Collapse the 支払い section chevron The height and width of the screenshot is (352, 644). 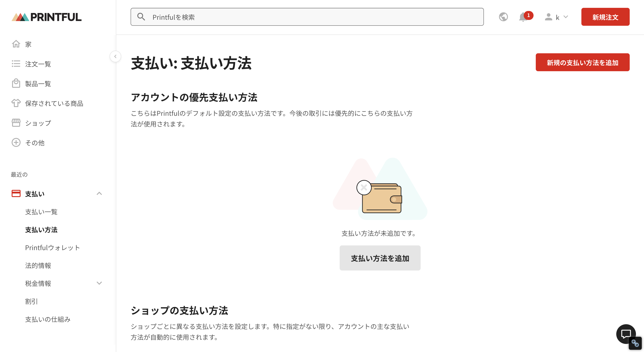(99, 193)
